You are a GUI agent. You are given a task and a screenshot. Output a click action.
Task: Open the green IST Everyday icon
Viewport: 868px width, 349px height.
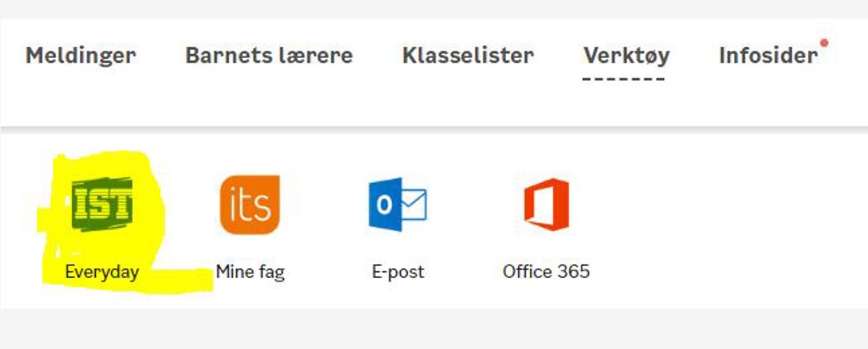[x=102, y=204]
